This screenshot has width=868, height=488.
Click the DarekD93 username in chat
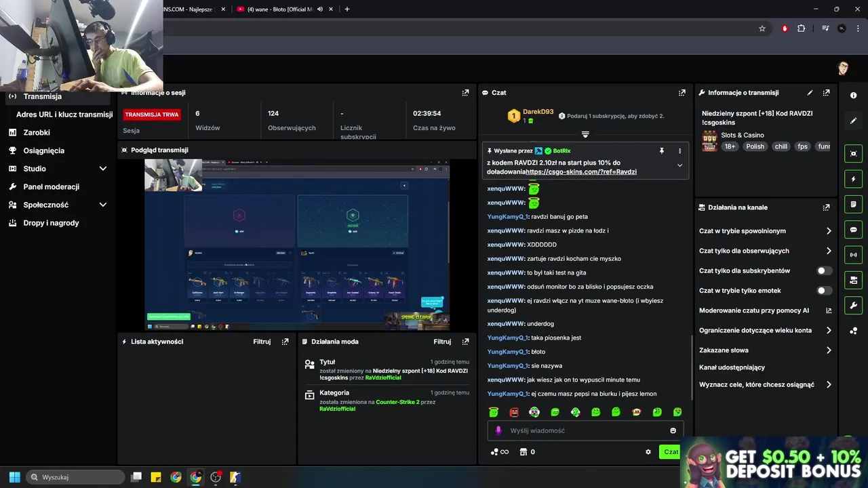pyautogui.click(x=538, y=112)
